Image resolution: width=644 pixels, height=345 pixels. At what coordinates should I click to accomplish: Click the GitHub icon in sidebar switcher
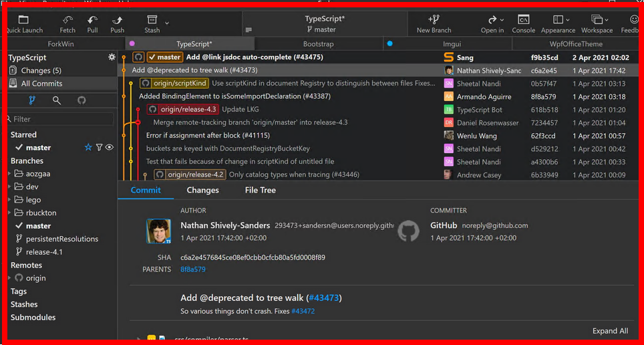tap(82, 100)
